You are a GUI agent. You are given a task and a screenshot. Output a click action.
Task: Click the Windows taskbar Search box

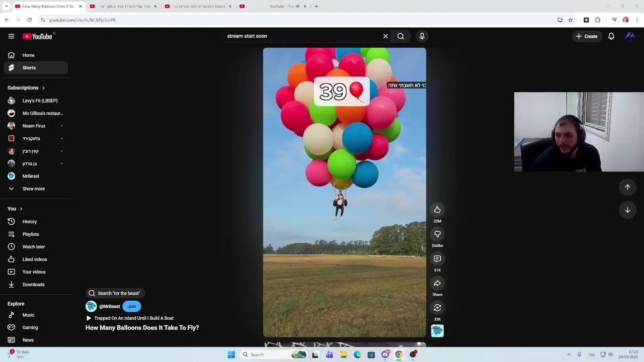click(x=274, y=354)
